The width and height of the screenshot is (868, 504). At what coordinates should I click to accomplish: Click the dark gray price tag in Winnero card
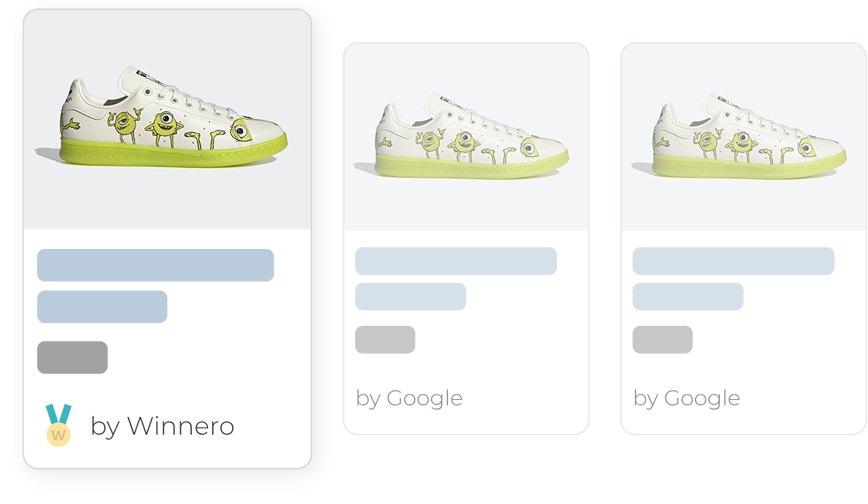[x=72, y=358]
